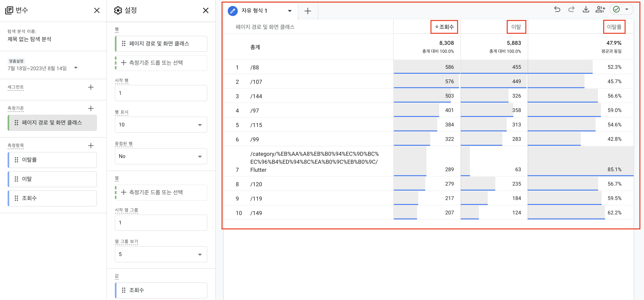Click the share with users icon
This screenshot has height=300, width=644.
[x=600, y=9]
